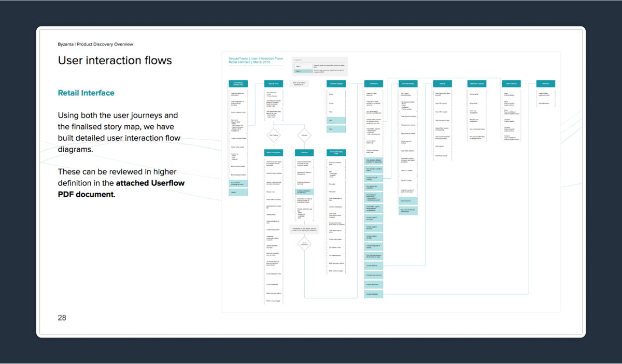Screen dimensions: 622x364
Task: Click the 'attached Userflow PDF document' text
Action: click(121, 189)
